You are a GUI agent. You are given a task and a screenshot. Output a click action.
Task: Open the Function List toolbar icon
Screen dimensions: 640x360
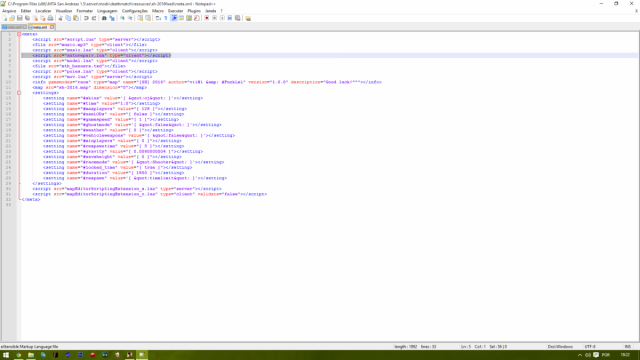tap(197, 18)
